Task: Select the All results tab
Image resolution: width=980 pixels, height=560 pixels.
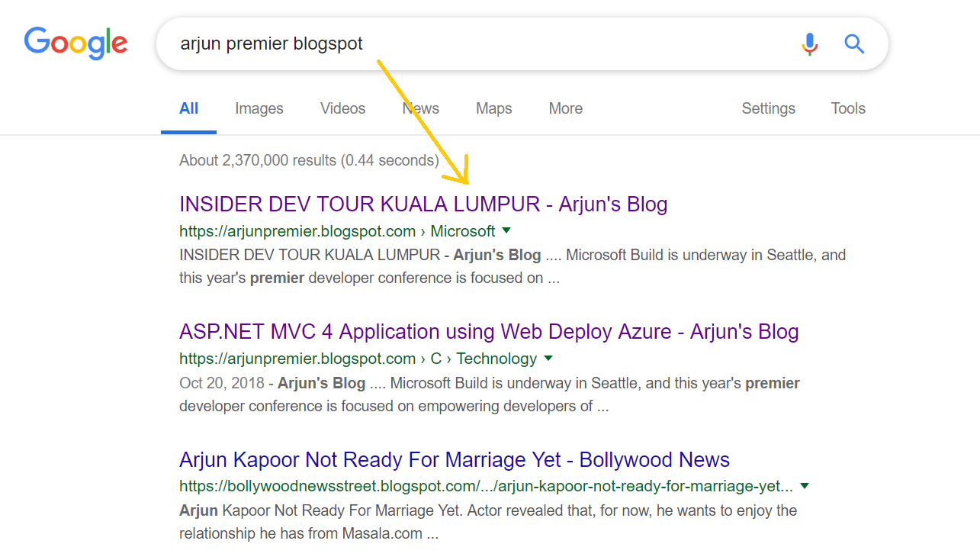Action: (188, 108)
